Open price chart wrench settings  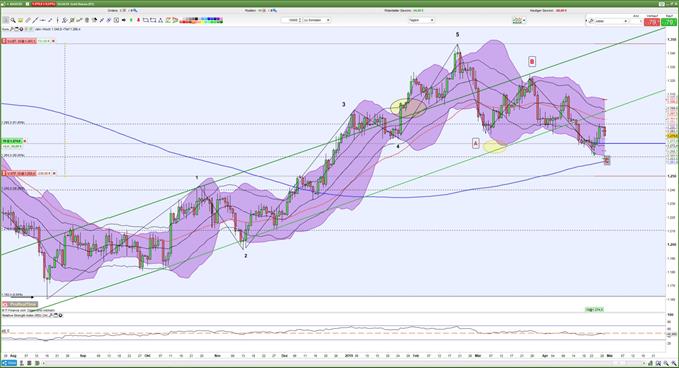point(12,29)
